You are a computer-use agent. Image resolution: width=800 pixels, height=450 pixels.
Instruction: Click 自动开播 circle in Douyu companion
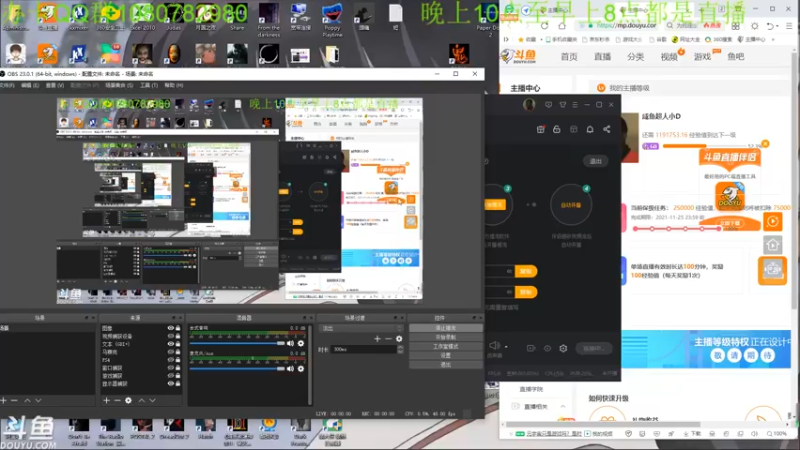pos(571,205)
